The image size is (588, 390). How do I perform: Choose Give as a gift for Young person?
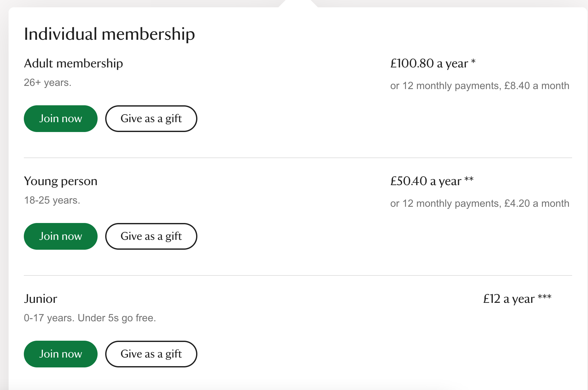tap(151, 236)
